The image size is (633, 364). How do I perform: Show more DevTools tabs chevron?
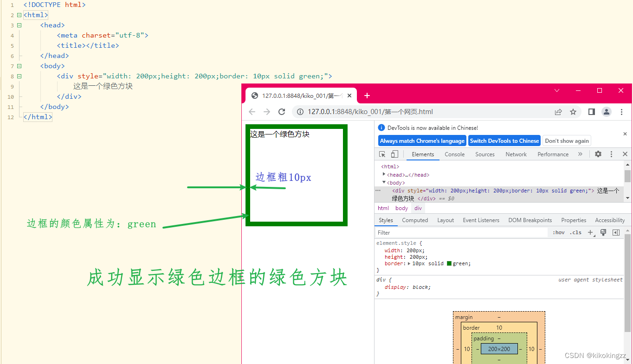[580, 154]
